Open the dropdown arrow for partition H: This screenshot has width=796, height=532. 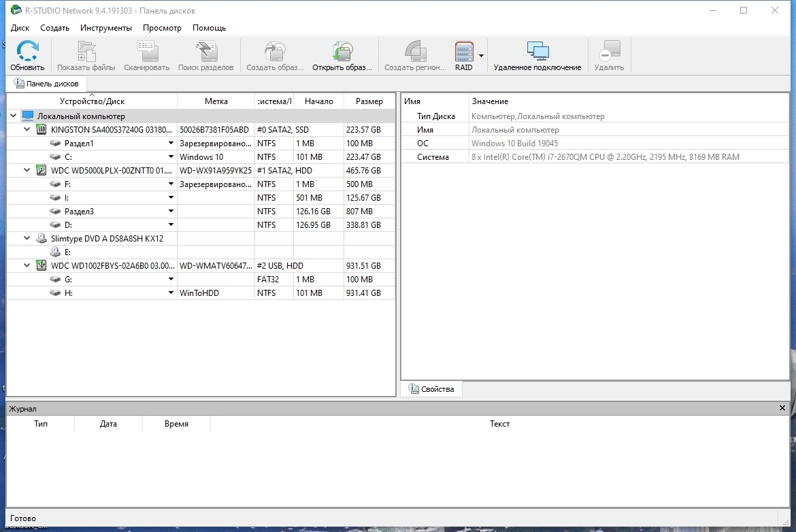(x=171, y=293)
